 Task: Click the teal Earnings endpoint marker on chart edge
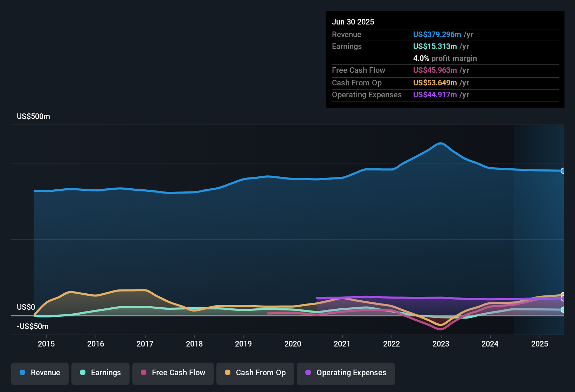click(562, 309)
